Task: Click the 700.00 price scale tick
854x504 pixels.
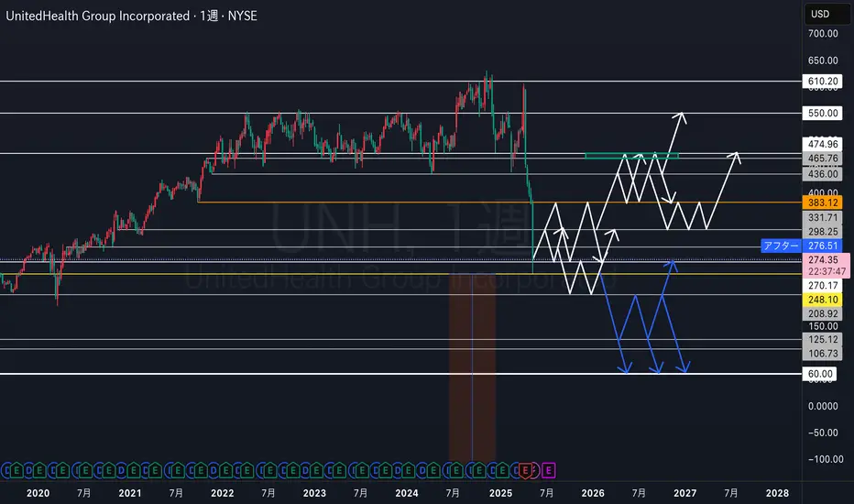Action: [823, 34]
